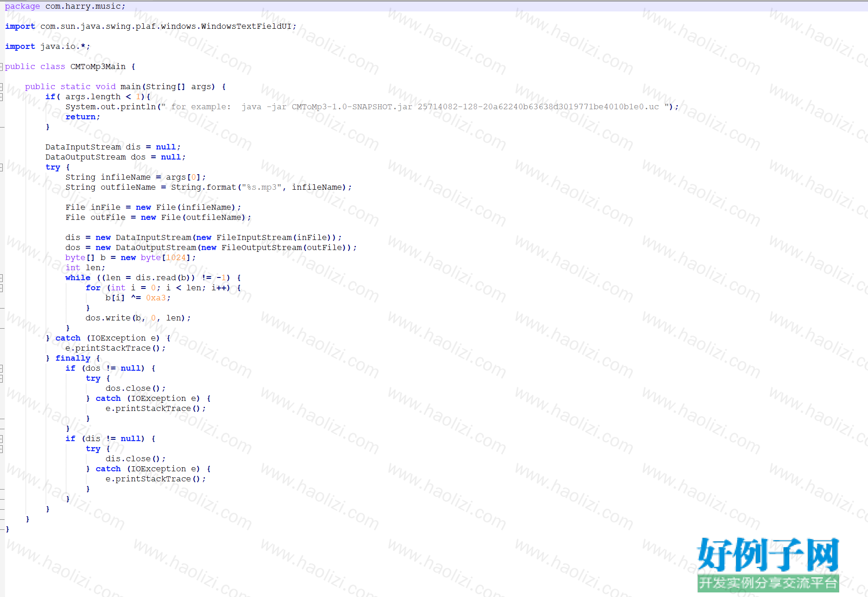Click the System.out.println usage example line
The height and width of the screenshot is (597, 868).
pyautogui.click(x=372, y=107)
